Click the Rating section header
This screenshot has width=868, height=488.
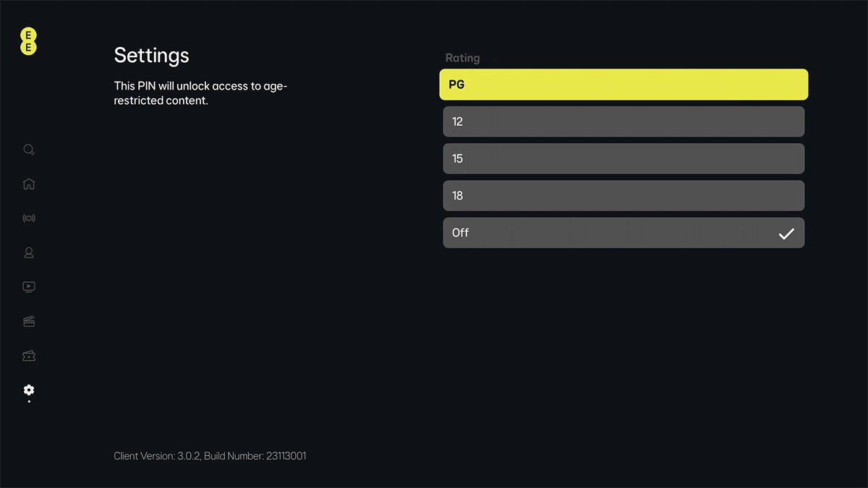point(463,58)
